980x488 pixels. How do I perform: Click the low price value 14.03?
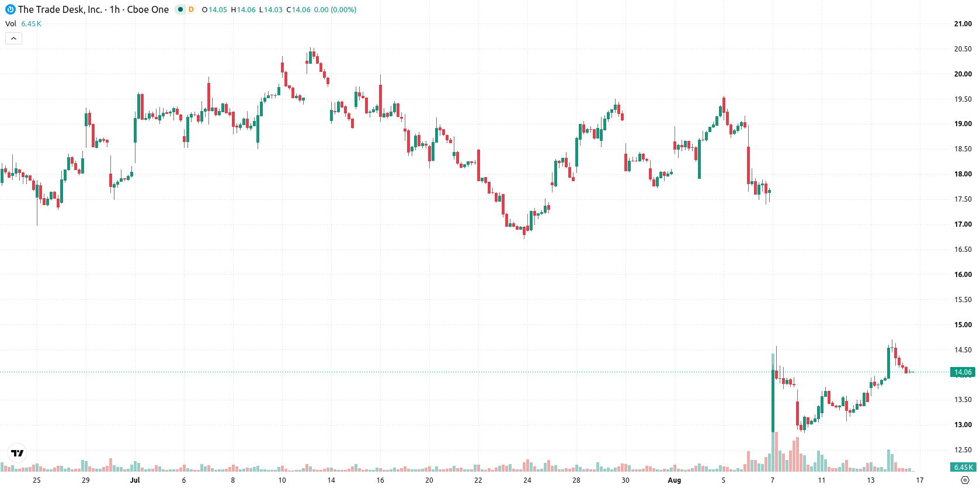pyautogui.click(x=273, y=10)
